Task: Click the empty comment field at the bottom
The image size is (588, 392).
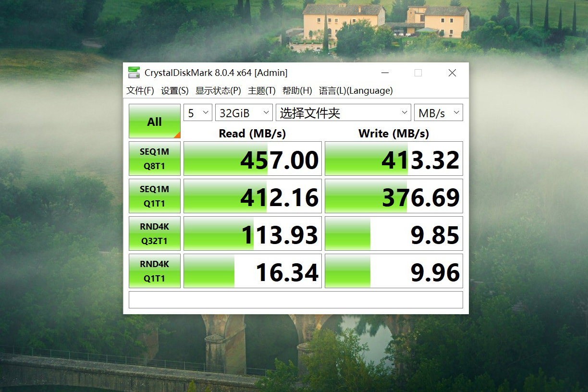Action: coord(296,300)
